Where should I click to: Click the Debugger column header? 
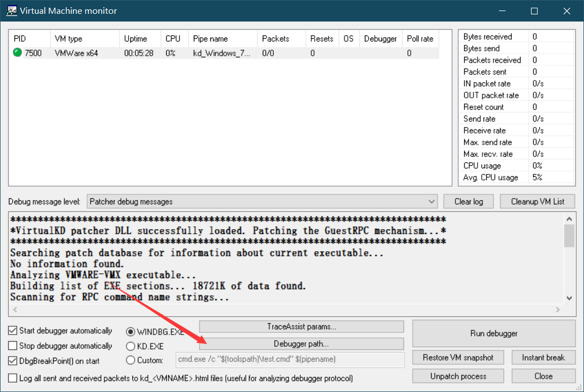point(381,39)
